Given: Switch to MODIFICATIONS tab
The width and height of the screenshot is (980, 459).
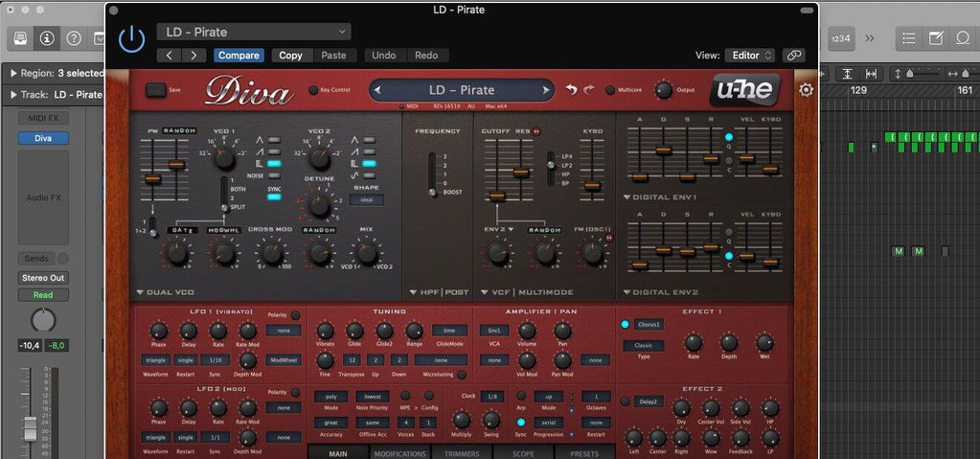Looking at the screenshot, I should (x=400, y=452).
